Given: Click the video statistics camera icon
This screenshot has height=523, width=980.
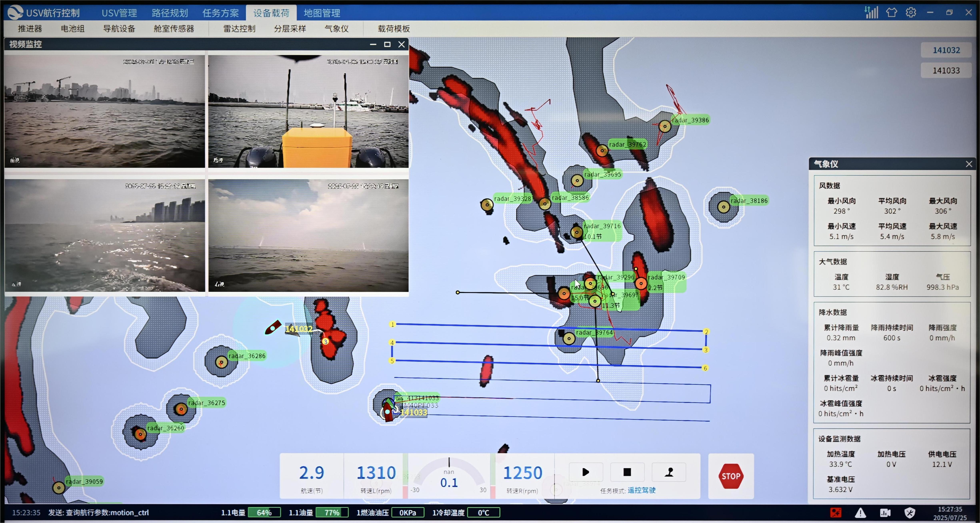Looking at the screenshot, I should [x=885, y=513].
